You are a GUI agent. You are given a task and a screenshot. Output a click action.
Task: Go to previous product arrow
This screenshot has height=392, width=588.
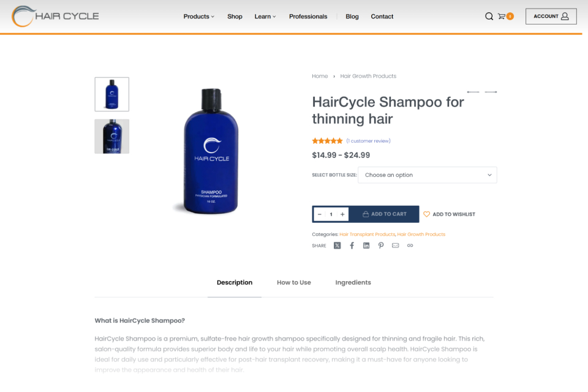[x=473, y=92]
